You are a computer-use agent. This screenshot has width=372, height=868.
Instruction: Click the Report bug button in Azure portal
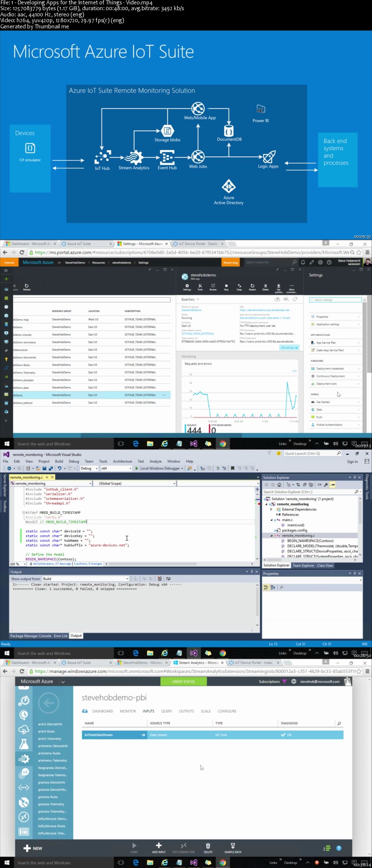(x=230, y=262)
